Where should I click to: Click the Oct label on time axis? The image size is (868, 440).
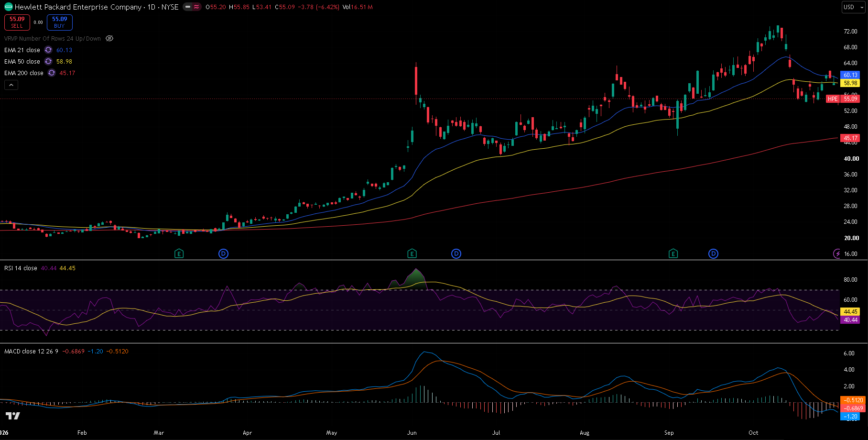coord(753,432)
